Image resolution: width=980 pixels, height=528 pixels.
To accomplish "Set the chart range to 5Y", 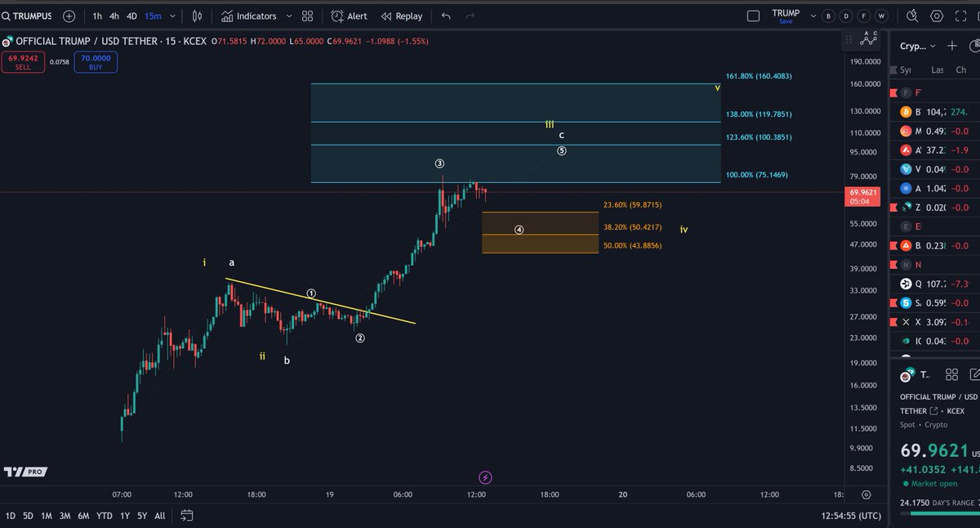I will (x=143, y=516).
